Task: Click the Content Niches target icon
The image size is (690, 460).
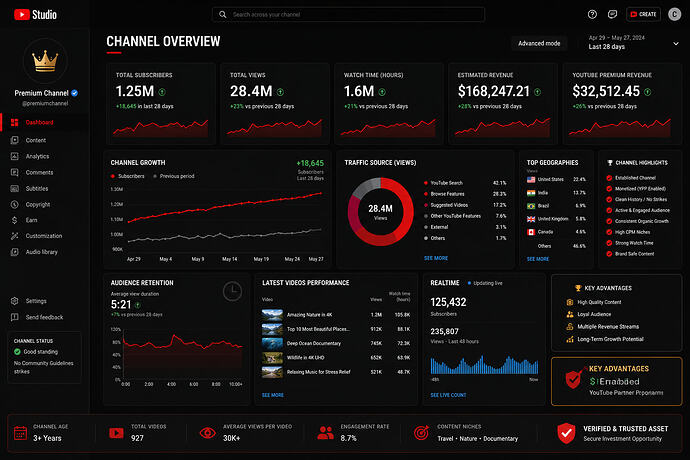Action: [422, 433]
